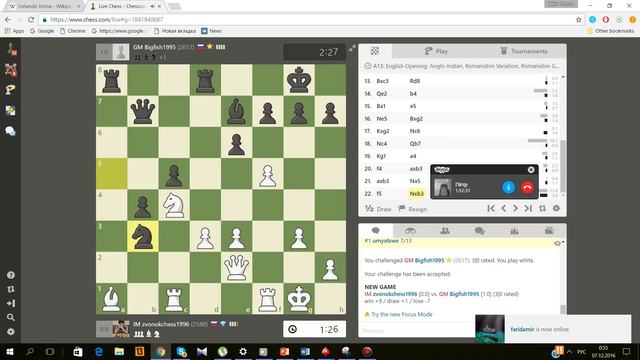Select the chat bubble tab in lower panel

click(376, 231)
